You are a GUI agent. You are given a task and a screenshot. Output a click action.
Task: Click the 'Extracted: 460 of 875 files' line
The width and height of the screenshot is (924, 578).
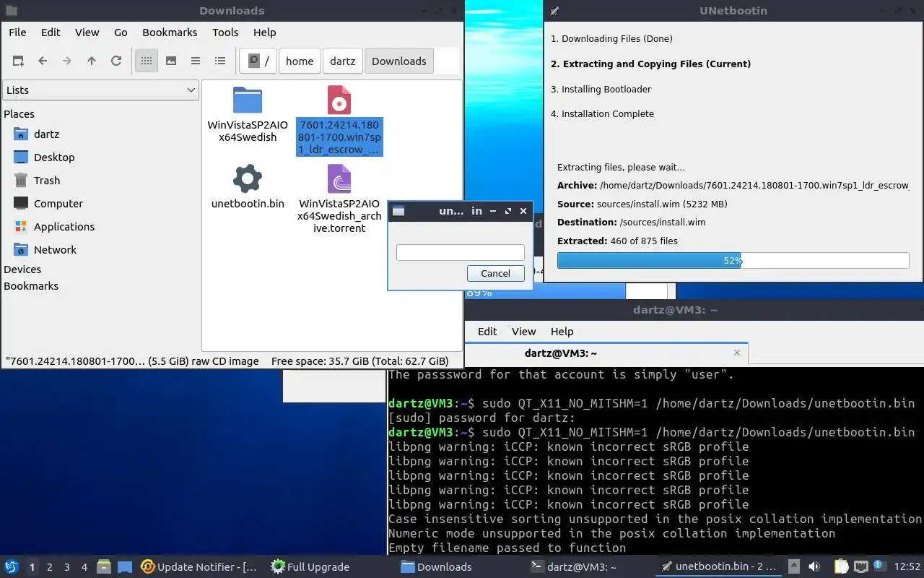pyautogui.click(x=617, y=241)
